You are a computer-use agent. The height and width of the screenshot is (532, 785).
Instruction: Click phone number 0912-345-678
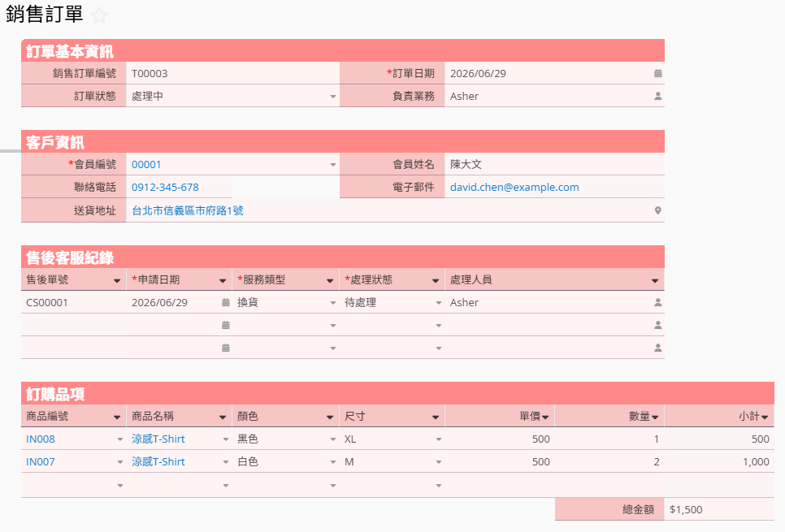point(165,187)
